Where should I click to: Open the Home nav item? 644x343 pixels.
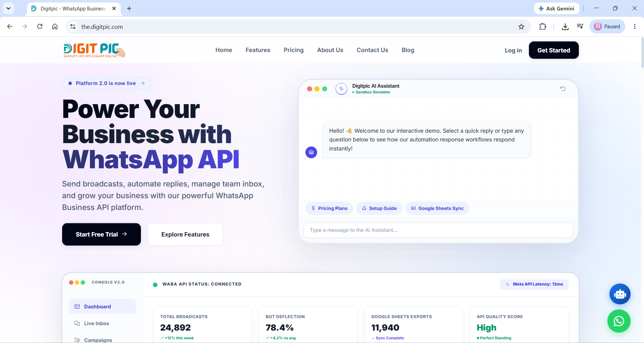224,50
